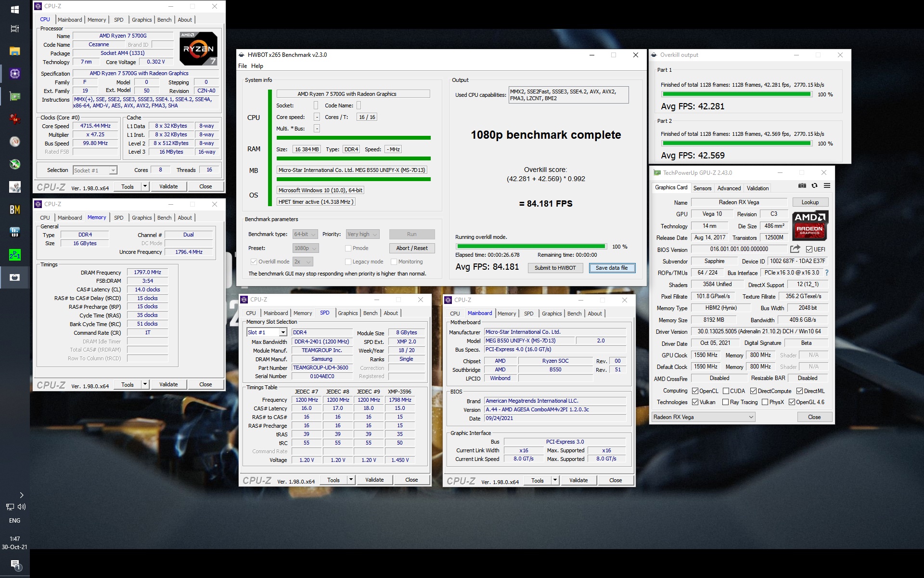Switch to the Advanced tab in GPU-Z
This screenshot has width=924, height=578.
pos(729,188)
